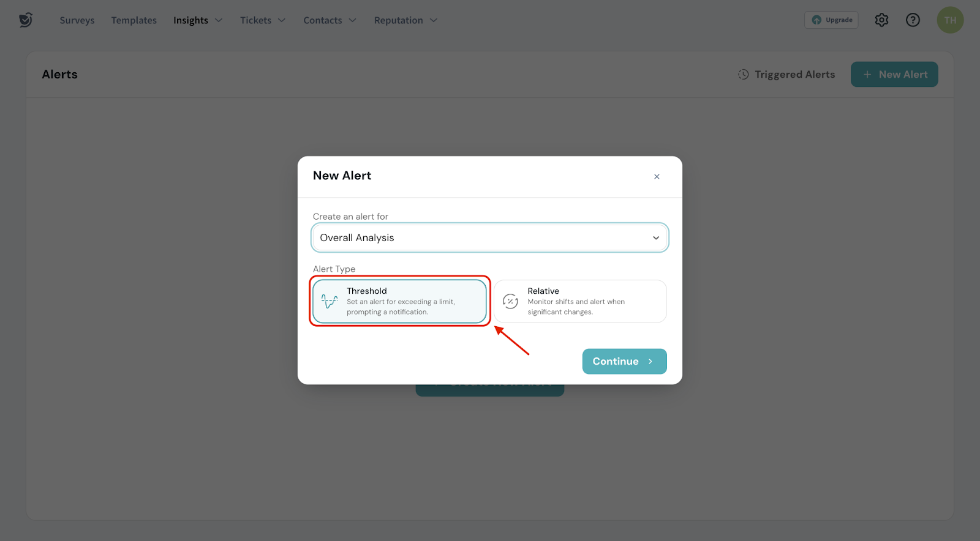Click the New Alert button
Screen dimensions: 980x541
(894, 75)
